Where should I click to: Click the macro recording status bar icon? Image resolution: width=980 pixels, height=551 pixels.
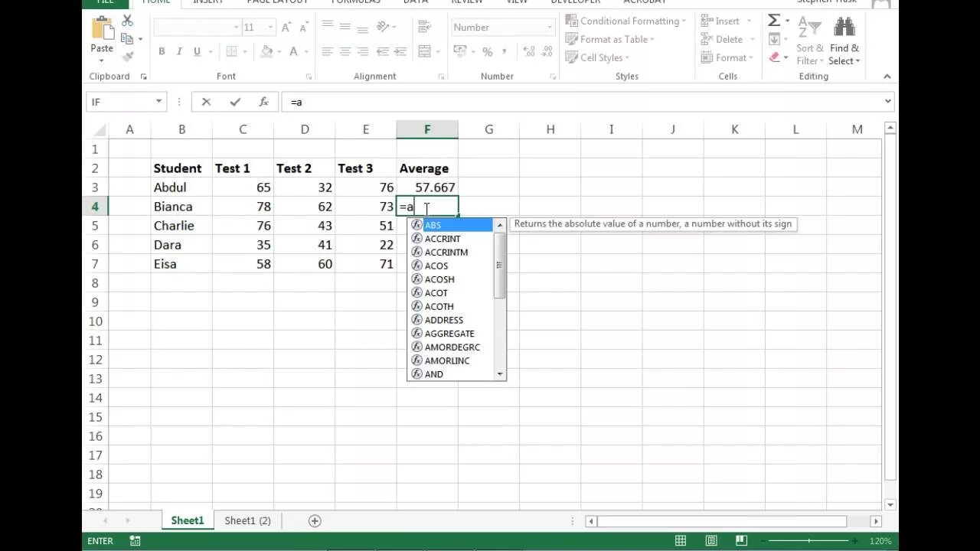(x=136, y=541)
